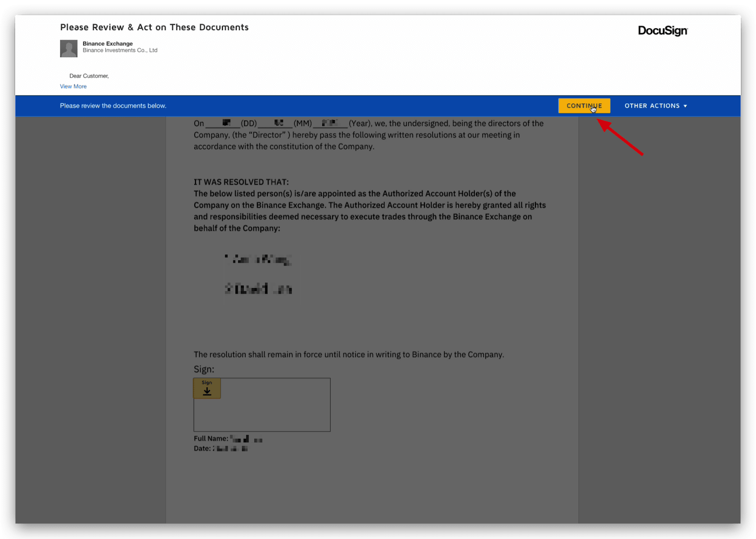The height and width of the screenshot is (539, 756).
Task: Select the Year field in document
Action: pyautogui.click(x=330, y=123)
